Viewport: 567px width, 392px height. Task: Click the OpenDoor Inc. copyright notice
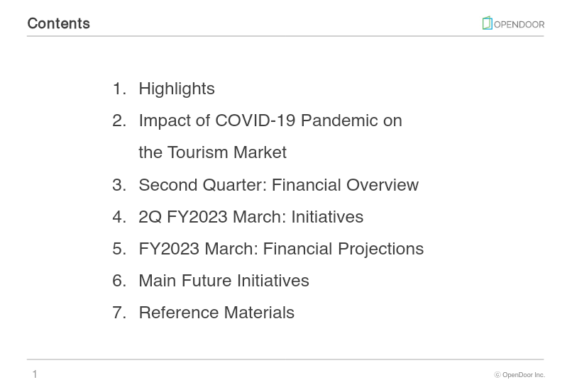pos(519,375)
